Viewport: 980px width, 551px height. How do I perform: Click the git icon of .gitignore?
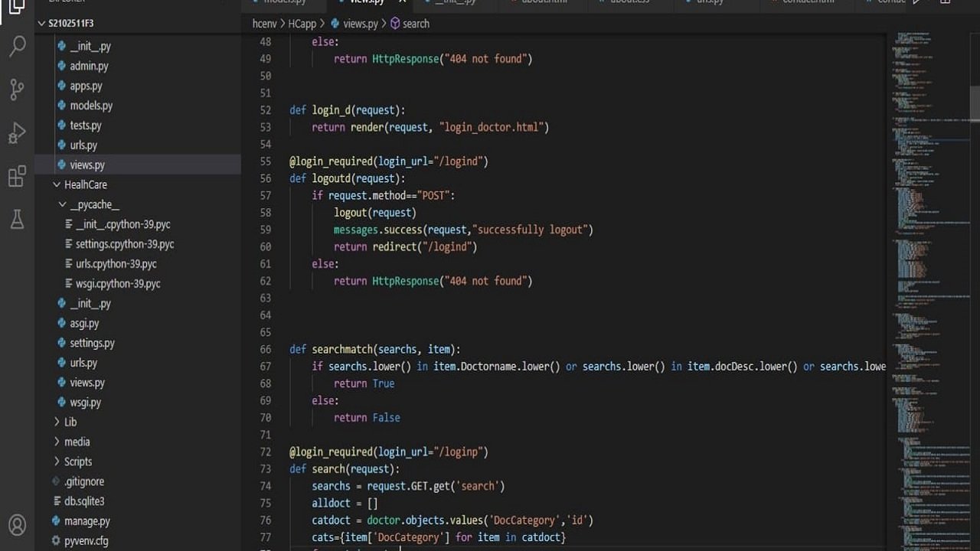coord(56,482)
